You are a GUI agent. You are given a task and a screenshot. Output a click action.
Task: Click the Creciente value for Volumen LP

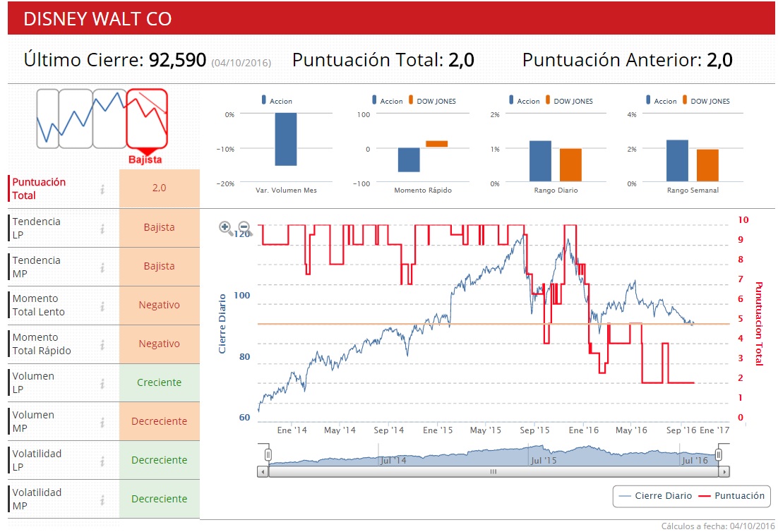tap(160, 382)
